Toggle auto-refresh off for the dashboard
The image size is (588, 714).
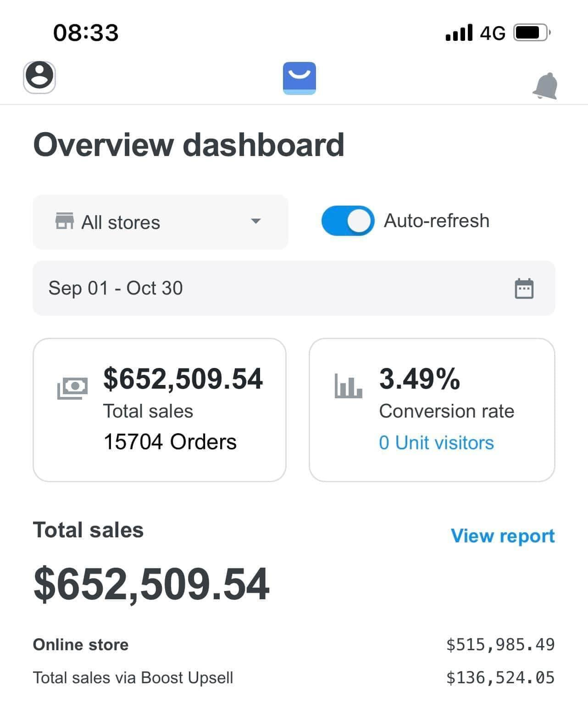[347, 221]
